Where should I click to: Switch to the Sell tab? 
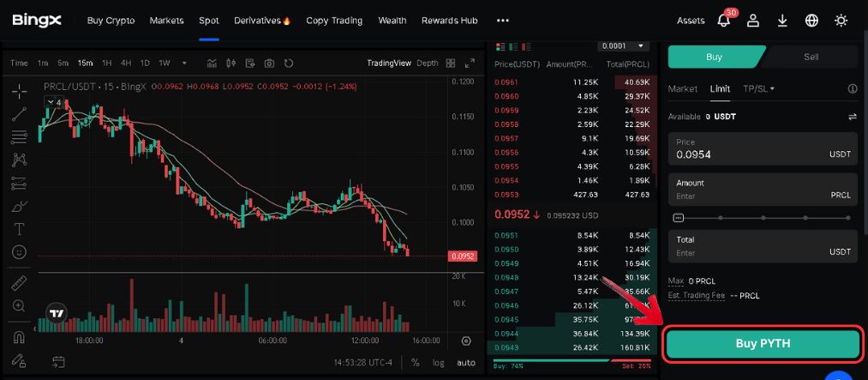tap(811, 57)
